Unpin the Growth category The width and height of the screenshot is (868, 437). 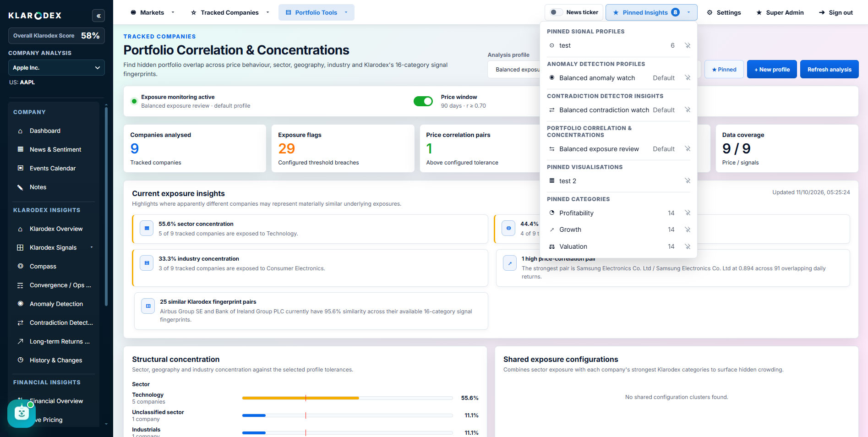[x=687, y=229]
